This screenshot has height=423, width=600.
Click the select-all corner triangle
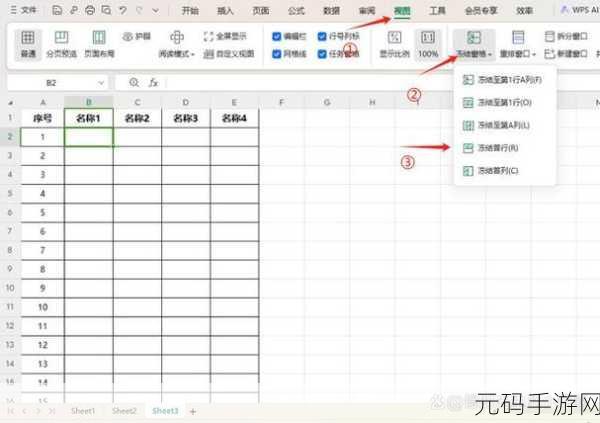(11, 103)
